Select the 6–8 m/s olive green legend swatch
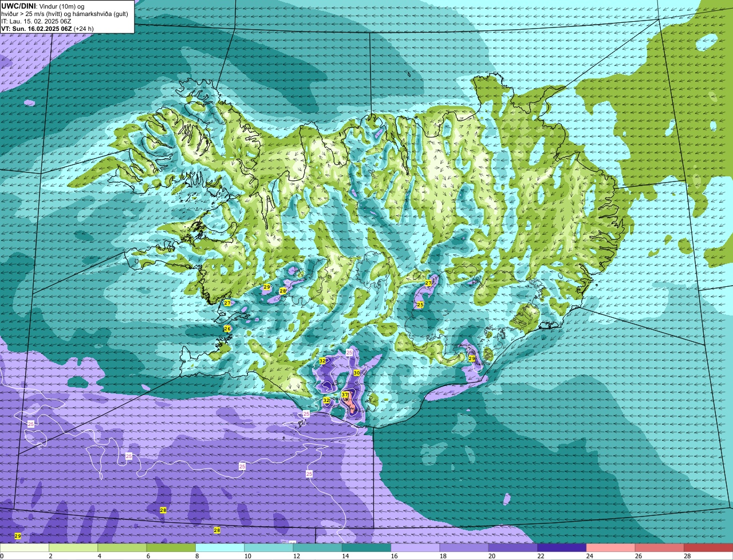The image size is (733, 560). (x=171, y=548)
